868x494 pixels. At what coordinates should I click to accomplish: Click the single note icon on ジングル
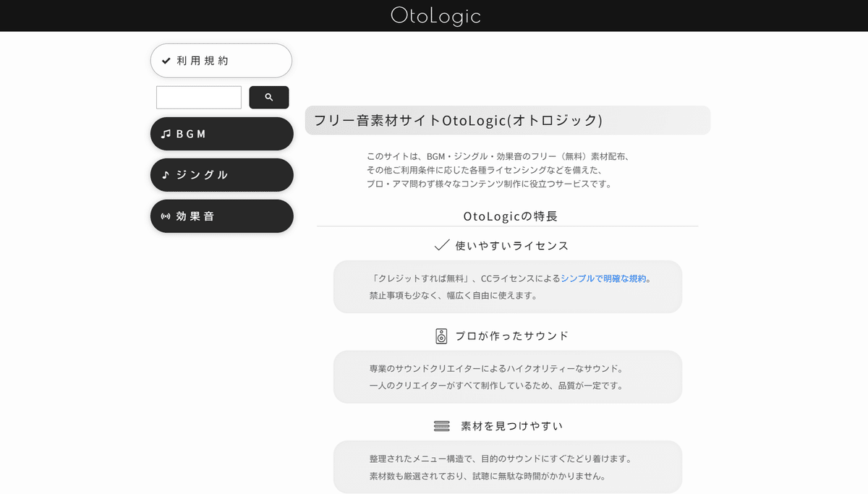click(166, 175)
